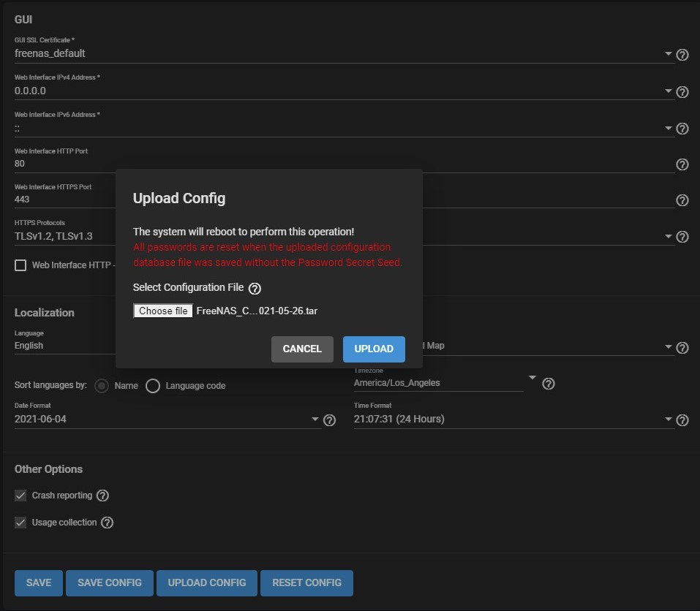Image resolution: width=700 pixels, height=611 pixels.
Task: Click the Other Options section heading
Action: click(x=49, y=469)
